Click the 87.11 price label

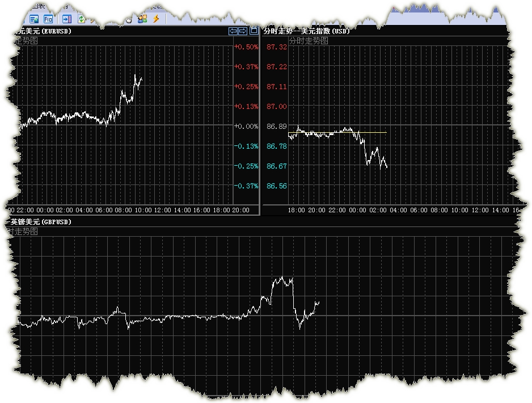point(277,87)
